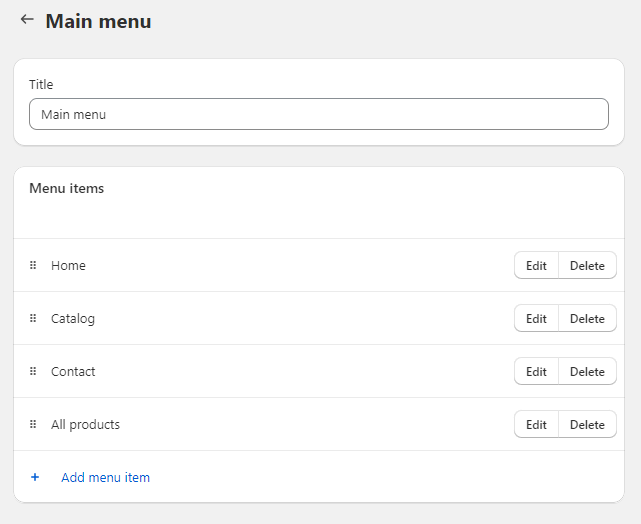This screenshot has width=641, height=524.
Task: Edit the All products menu item
Action: [x=536, y=424]
